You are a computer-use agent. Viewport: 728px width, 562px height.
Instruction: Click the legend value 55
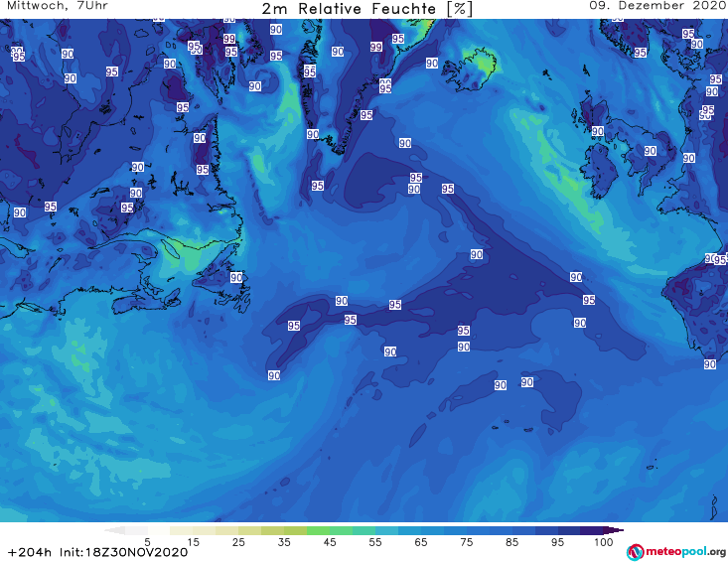pyautogui.click(x=374, y=542)
